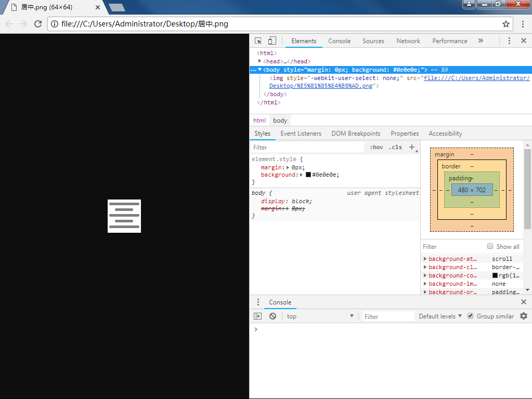
Task: Click the Chrome page reload button
Action: (x=38, y=24)
